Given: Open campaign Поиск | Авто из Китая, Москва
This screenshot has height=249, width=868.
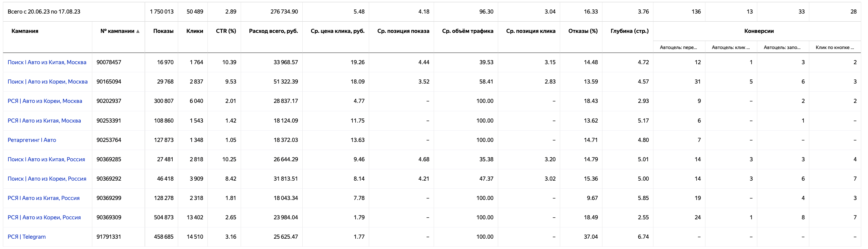Looking at the screenshot, I should point(47,62).
